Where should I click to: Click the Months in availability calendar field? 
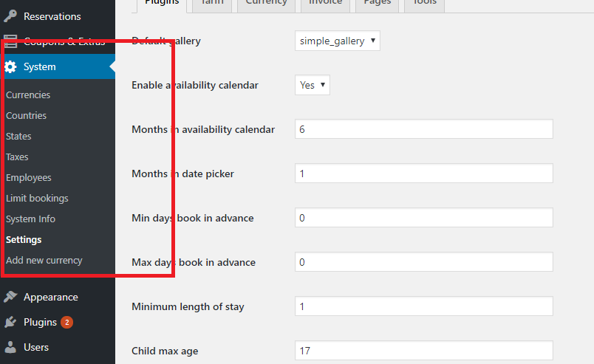coord(423,129)
